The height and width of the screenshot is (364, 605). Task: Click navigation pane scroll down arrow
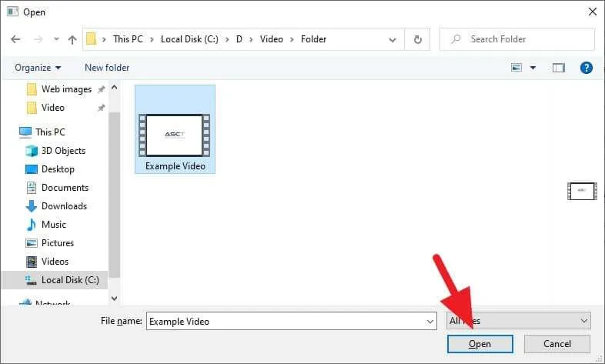click(x=114, y=299)
